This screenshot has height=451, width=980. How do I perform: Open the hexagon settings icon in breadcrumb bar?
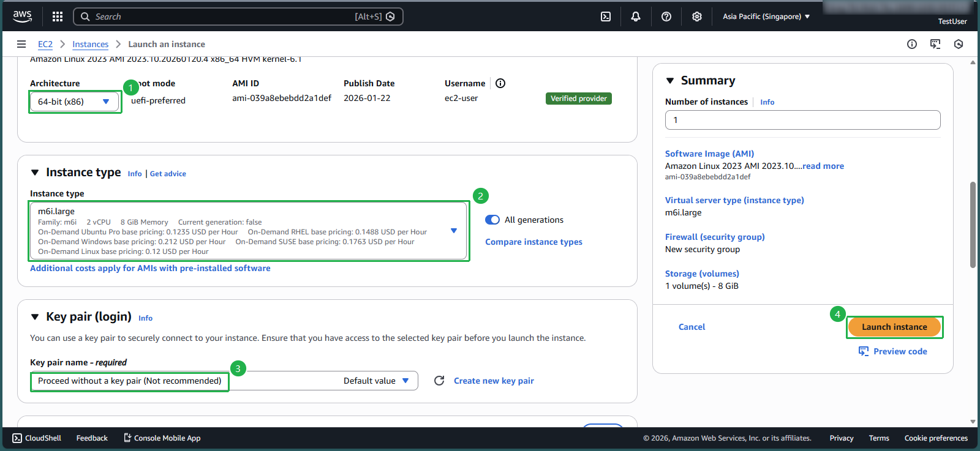coord(959,44)
